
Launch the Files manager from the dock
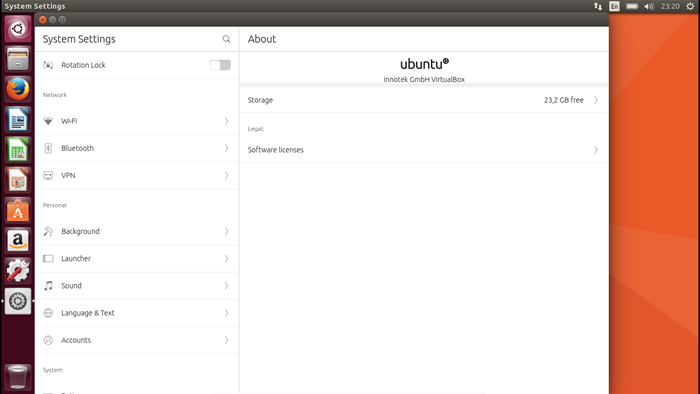point(18,59)
